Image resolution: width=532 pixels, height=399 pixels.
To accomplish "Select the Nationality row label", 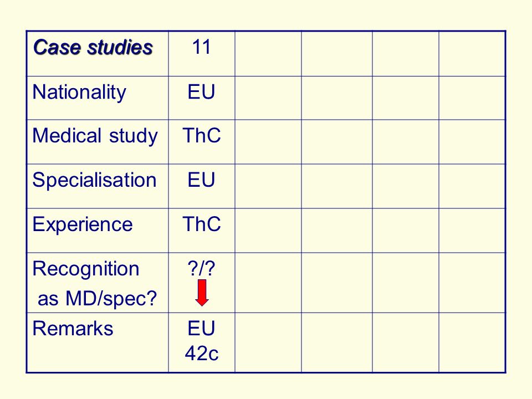I will [x=79, y=92].
